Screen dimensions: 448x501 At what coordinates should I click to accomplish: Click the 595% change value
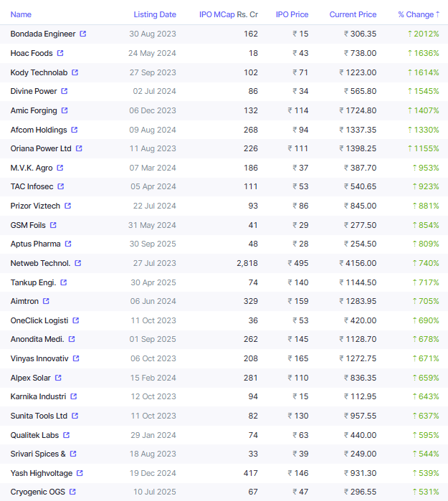pyautogui.click(x=426, y=435)
